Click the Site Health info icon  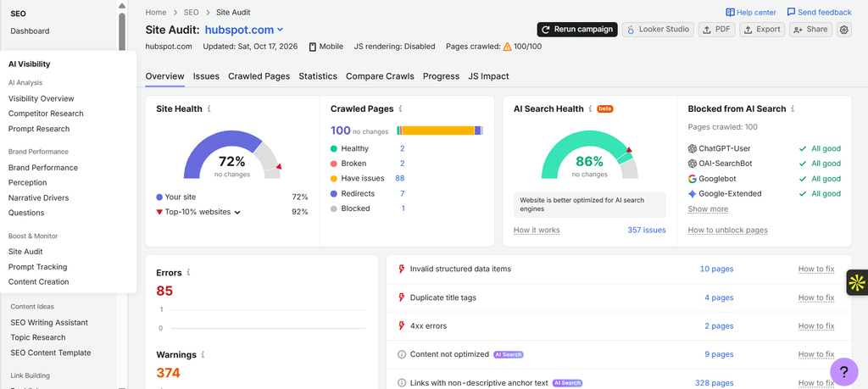[x=209, y=109]
